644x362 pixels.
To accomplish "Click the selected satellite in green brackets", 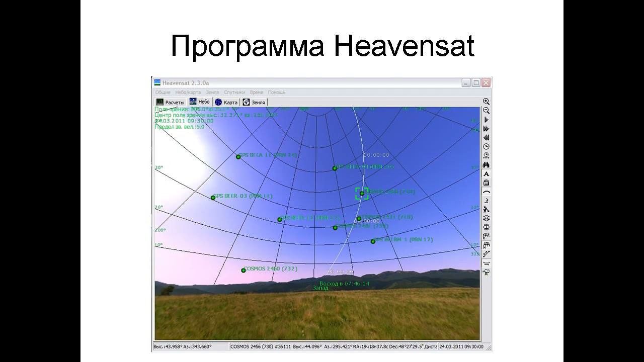I will pyautogui.click(x=362, y=194).
